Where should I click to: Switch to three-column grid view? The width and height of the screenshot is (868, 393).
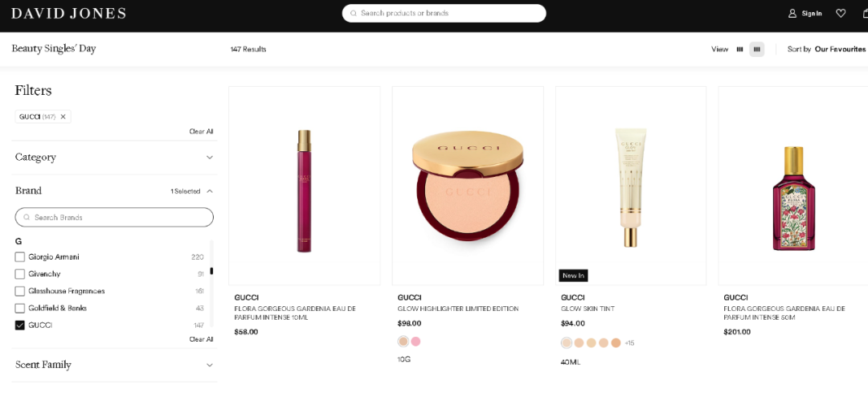740,50
